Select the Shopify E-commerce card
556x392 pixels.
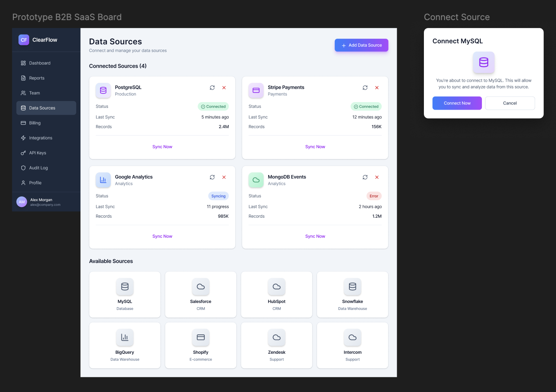point(201,345)
